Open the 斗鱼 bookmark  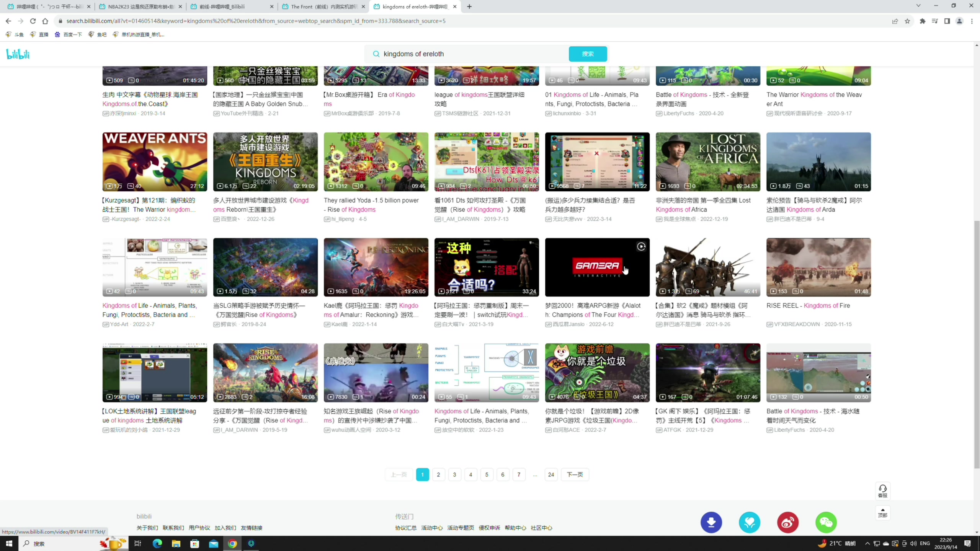15,34
